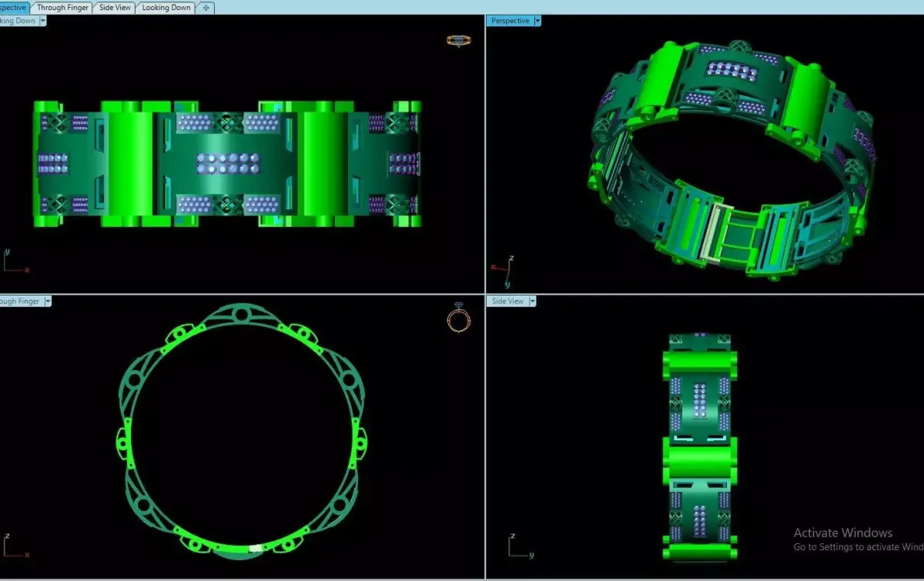Viewport: 924px width, 581px height.
Task: Add a new viewport tab with plus icon
Action: (x=206, y=8)
